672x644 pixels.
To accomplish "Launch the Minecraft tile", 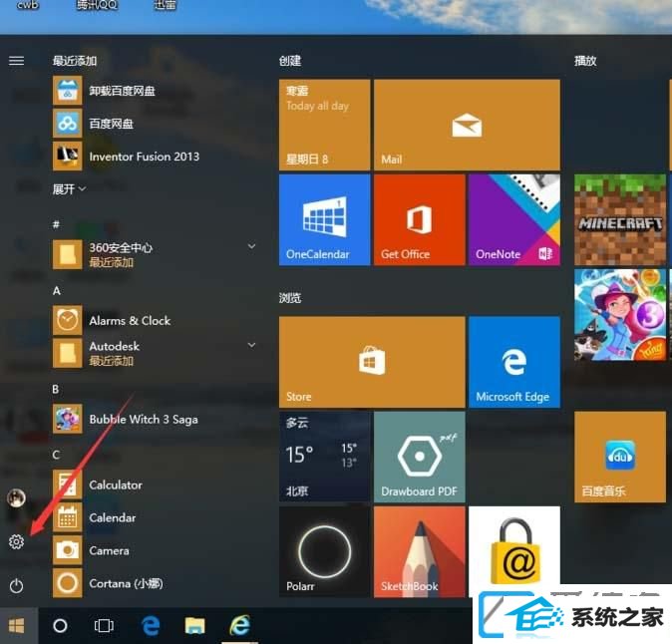I will pos(620,219).
